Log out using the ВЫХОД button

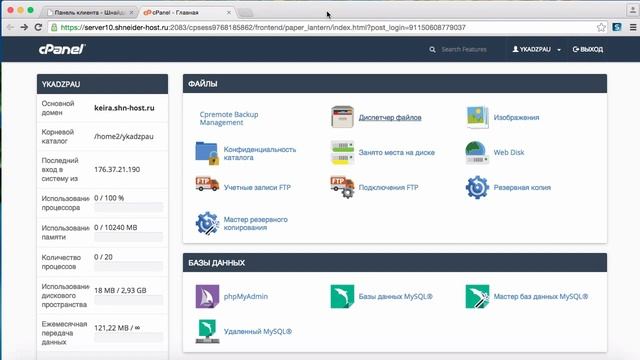pyautogui.click(x=588, y=49)
